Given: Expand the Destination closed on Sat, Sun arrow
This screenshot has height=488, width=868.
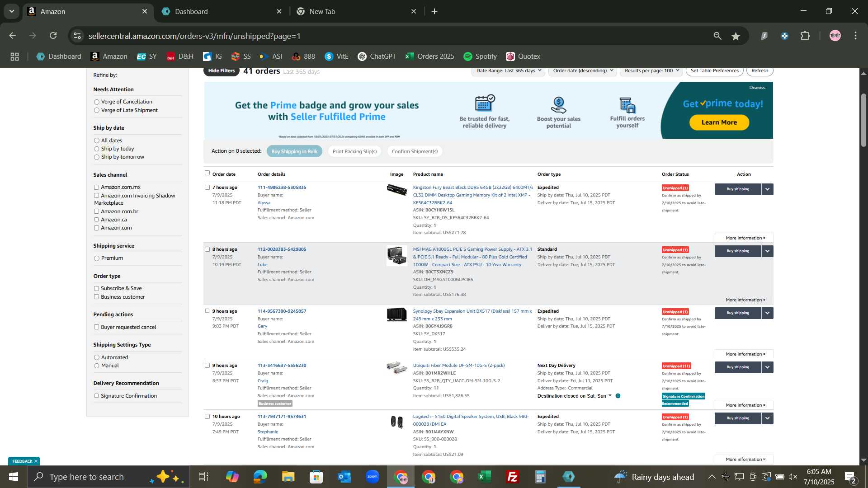Looking at the screenshot, I should coord(610,396).
